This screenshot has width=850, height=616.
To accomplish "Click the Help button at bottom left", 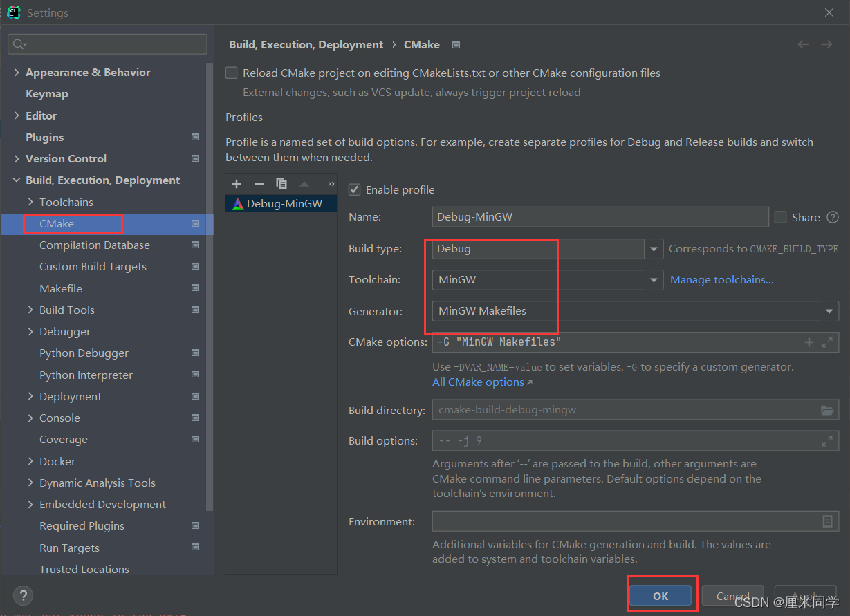I will (23, 595).
